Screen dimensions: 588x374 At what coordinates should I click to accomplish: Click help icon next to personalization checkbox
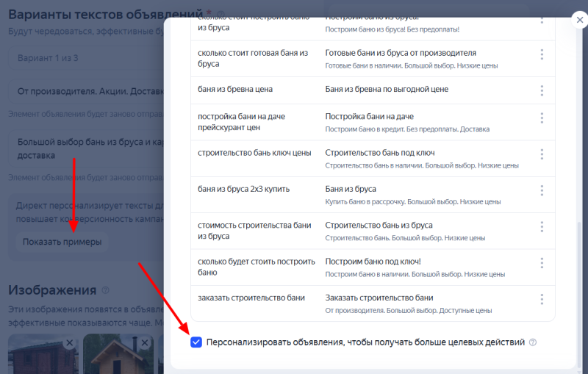[x=532, y=342]
